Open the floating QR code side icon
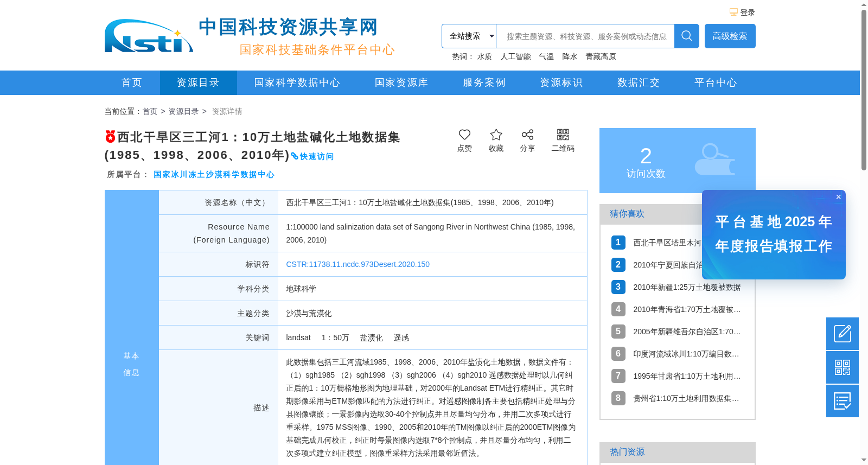The width and height of the screenshot is (868, 465). pos(843,367)
